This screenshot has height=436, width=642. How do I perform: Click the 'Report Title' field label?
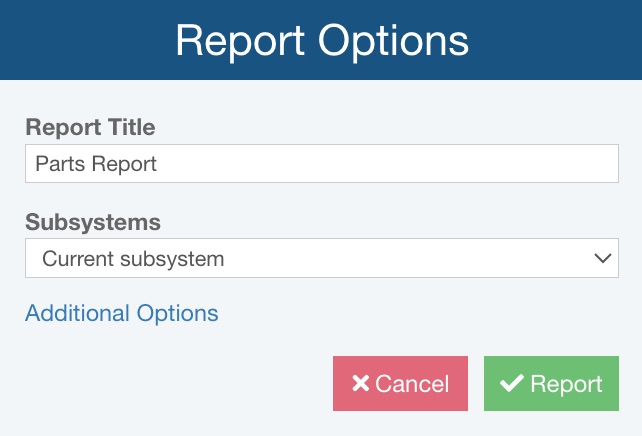pyautogui.click(x=90, y=127)
